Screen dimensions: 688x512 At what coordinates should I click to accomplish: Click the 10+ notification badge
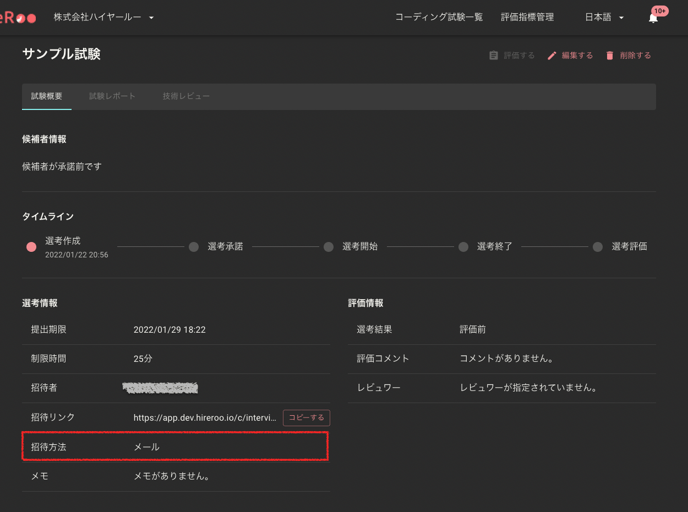(660, 11)
